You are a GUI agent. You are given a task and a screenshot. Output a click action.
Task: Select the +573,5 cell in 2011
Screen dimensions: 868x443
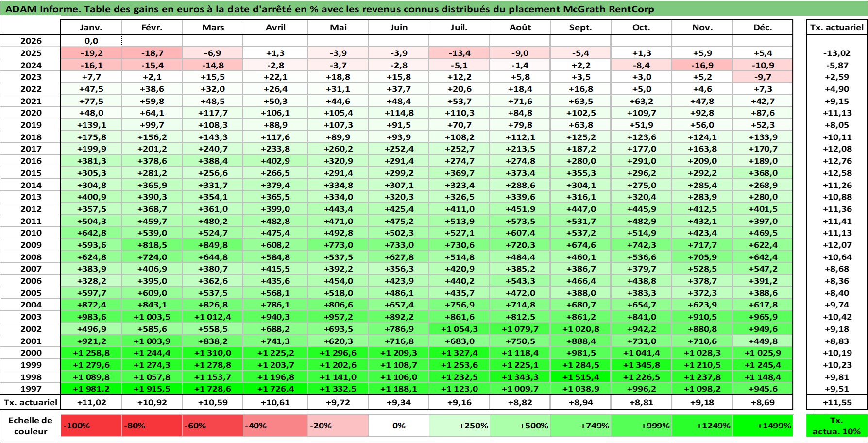click(x=520, y=221)
